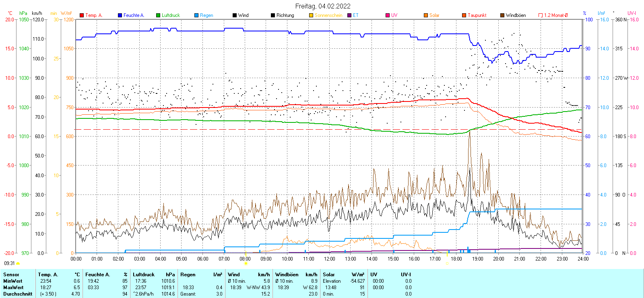
Task: Click the brown Windböen legend square
Action: tap(502, 15)
